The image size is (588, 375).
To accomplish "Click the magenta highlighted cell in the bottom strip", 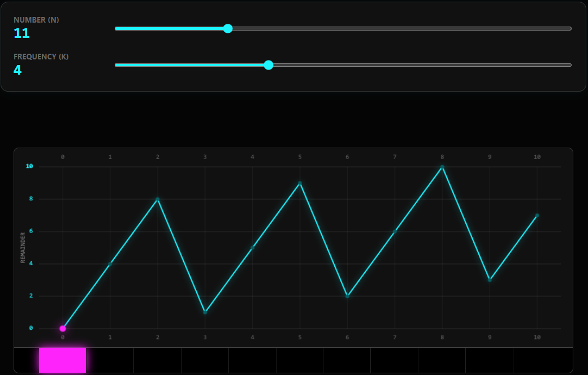I will point(63,360).
